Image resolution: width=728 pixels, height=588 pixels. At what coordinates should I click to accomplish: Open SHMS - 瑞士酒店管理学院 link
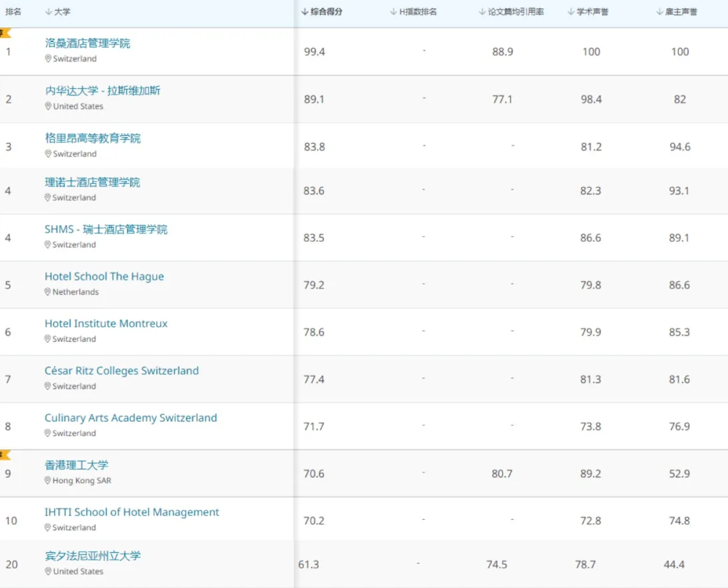[x=106, y=229]
